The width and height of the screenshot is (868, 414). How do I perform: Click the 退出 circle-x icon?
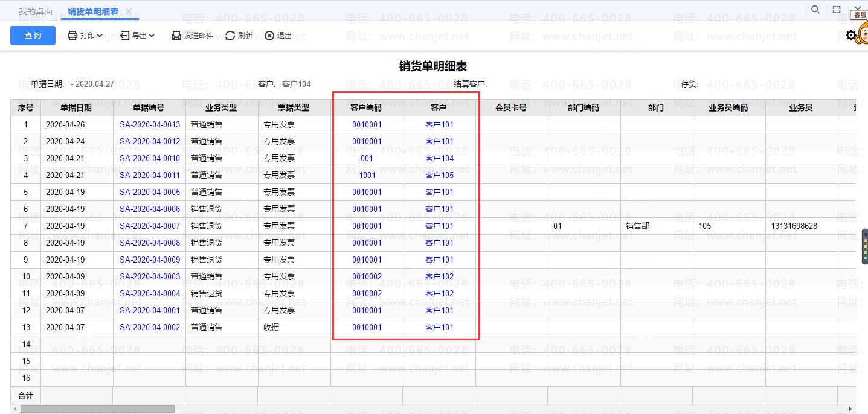269,36
